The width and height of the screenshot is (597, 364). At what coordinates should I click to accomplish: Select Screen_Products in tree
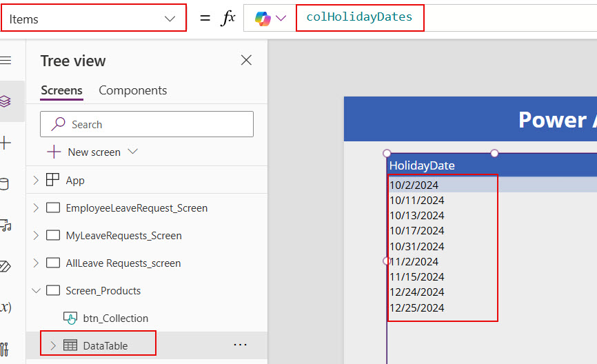(103, 291)
